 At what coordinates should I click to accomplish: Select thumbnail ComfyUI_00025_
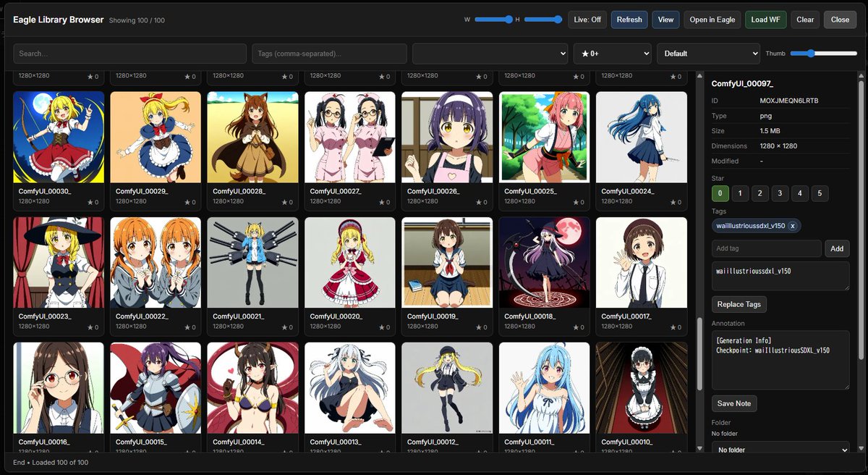pos(544,137)
